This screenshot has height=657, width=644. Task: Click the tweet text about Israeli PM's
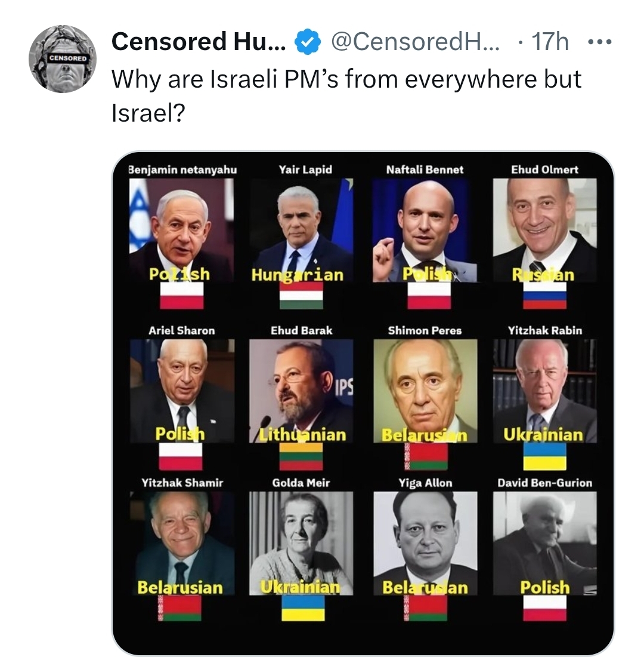[x=346, y=87]
